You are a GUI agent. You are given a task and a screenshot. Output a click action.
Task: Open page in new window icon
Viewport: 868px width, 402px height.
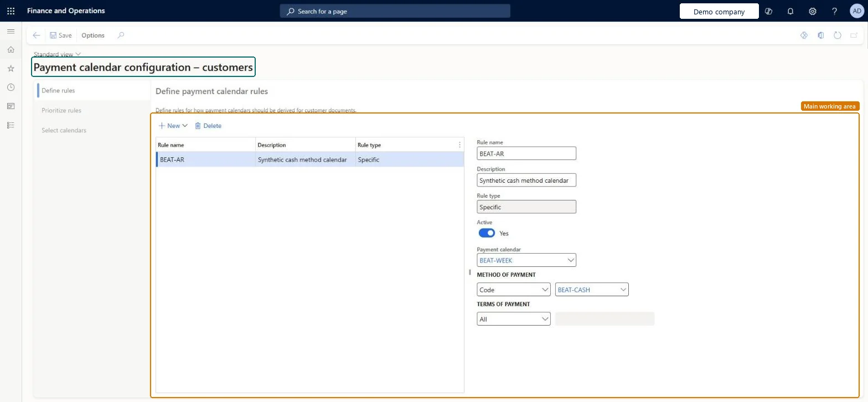(854, 35)
